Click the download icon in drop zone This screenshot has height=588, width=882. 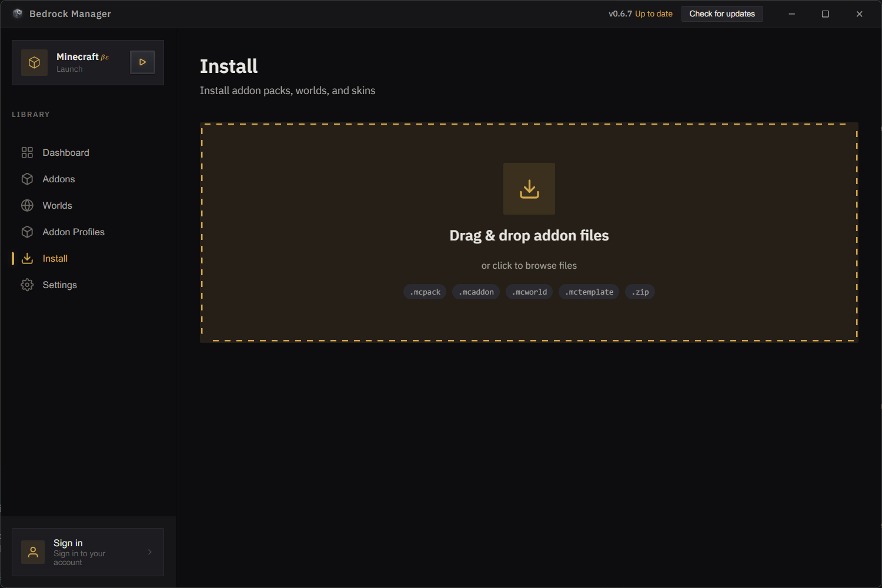(x=529, y=189)
